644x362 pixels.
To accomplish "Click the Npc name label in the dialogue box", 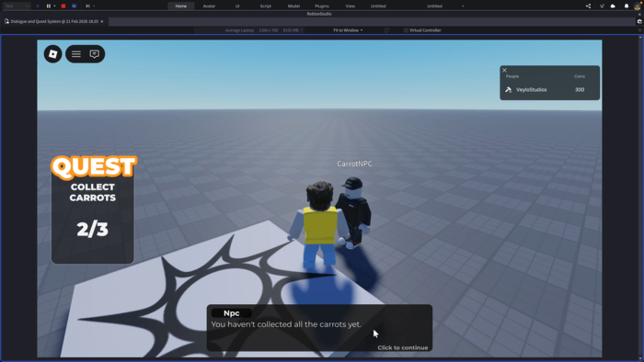I will pyautogui.click(x=231, y=313).
